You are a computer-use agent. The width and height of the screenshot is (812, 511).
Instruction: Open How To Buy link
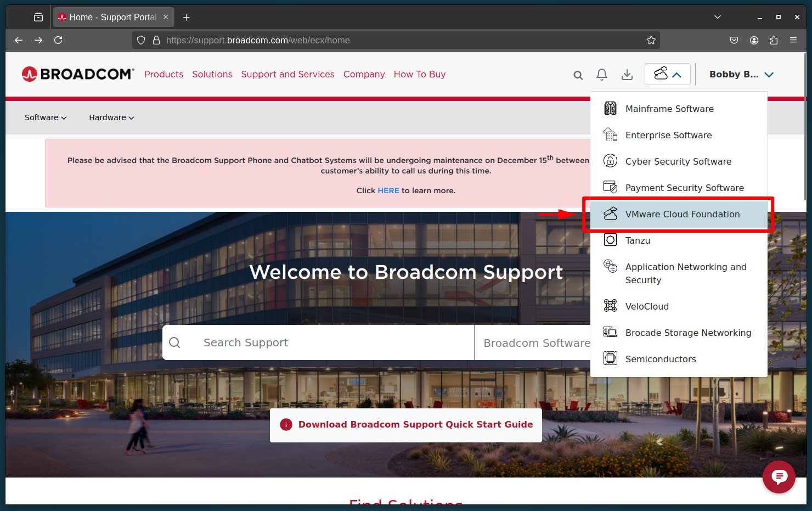pyautogui.click(x=419, y=74)
